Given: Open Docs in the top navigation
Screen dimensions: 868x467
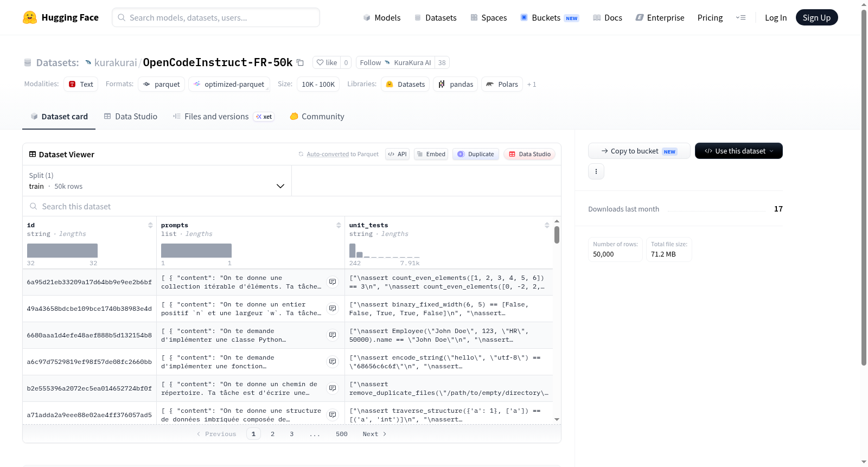Looking at the screenshot, I should tap(608, 17).
